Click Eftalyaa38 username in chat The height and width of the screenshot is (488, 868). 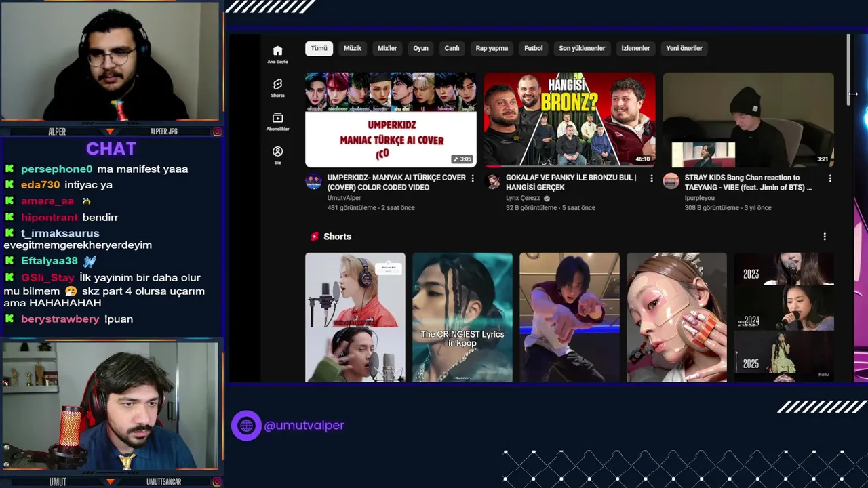(50, 260)
